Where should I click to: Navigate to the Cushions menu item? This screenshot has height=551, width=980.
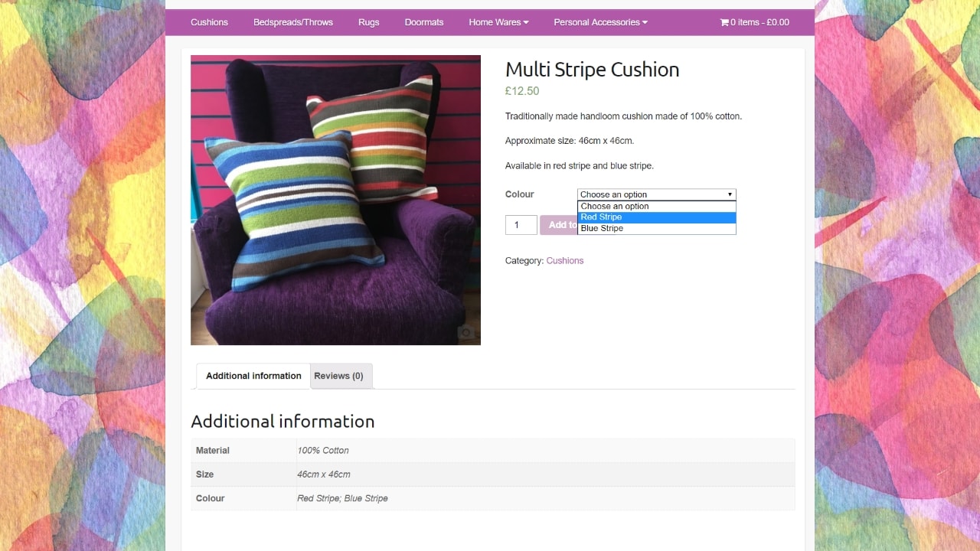pos(209,22)
